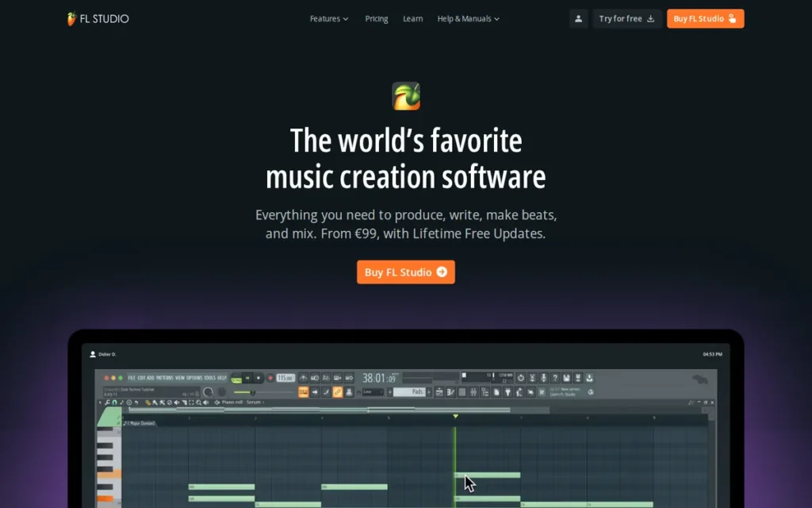Select the piano roll select tool

coord(192,402)
